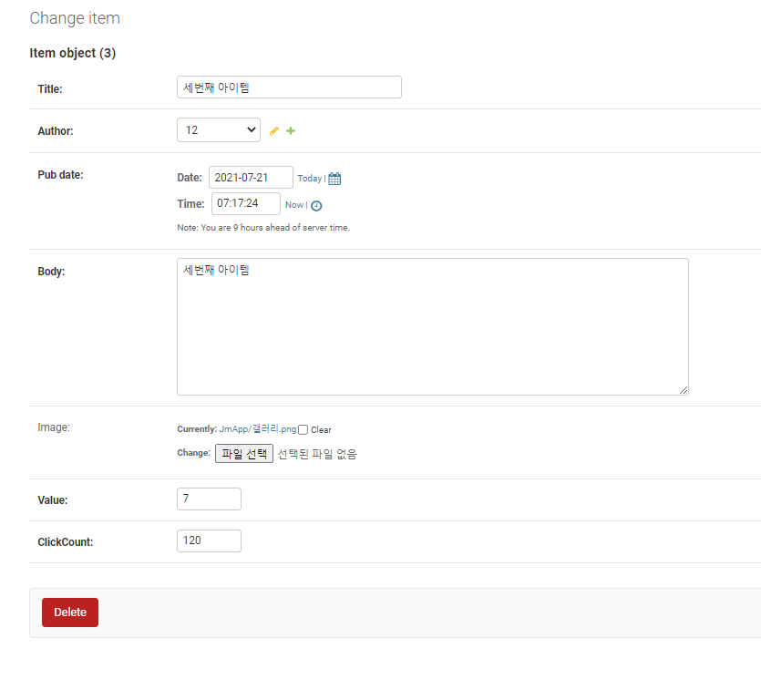Open the calendar date picker icon
The image size is (761, 700).
pyautogui.click(x=334, y=179)
